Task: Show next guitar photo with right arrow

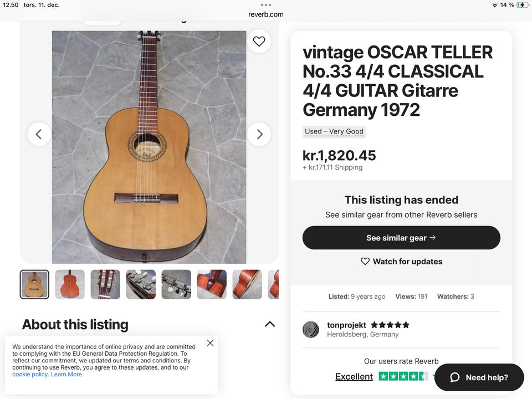Action: 259,134
